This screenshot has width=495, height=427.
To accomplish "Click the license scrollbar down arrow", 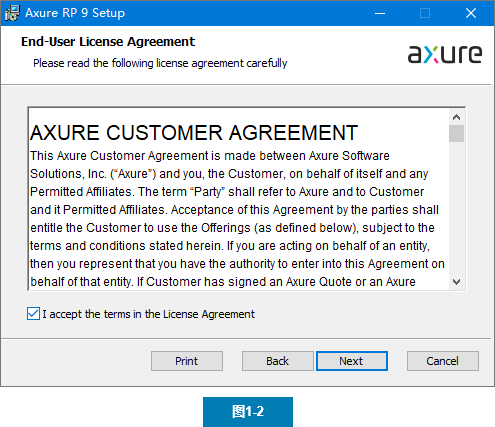I will point(456,282).
